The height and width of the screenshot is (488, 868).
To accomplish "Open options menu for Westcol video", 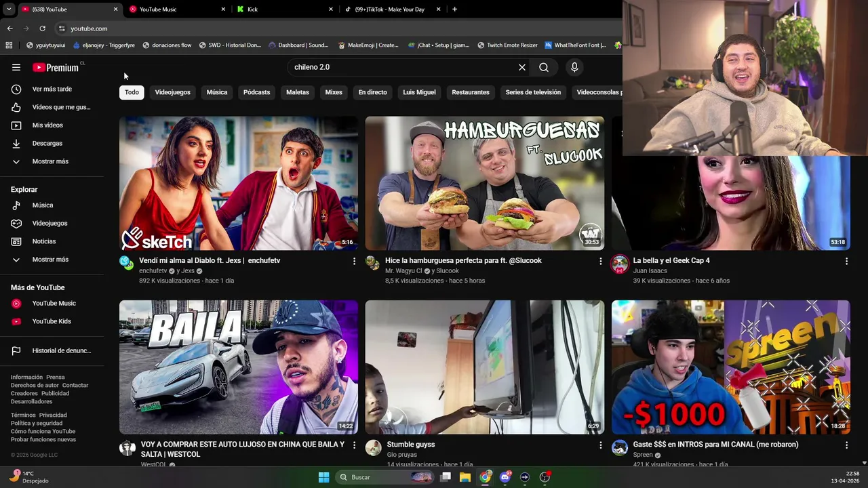I will tap(354, 445).
